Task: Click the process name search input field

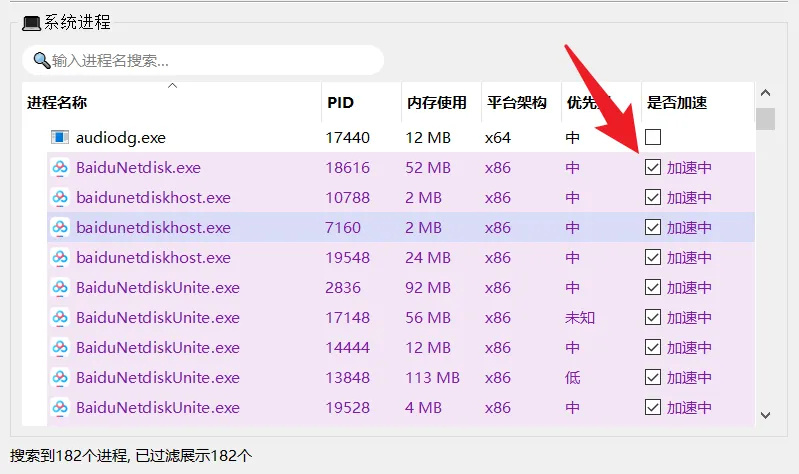Action: (203, 60)
